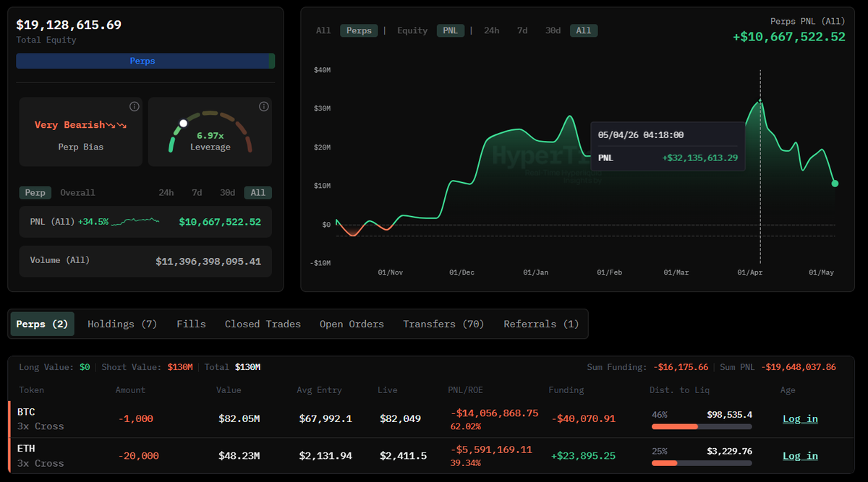Switch chart to Equity view

(412, 30)
